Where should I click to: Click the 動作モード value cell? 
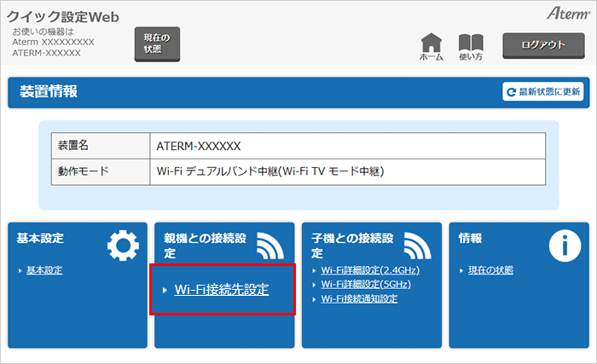click(271, 171)
